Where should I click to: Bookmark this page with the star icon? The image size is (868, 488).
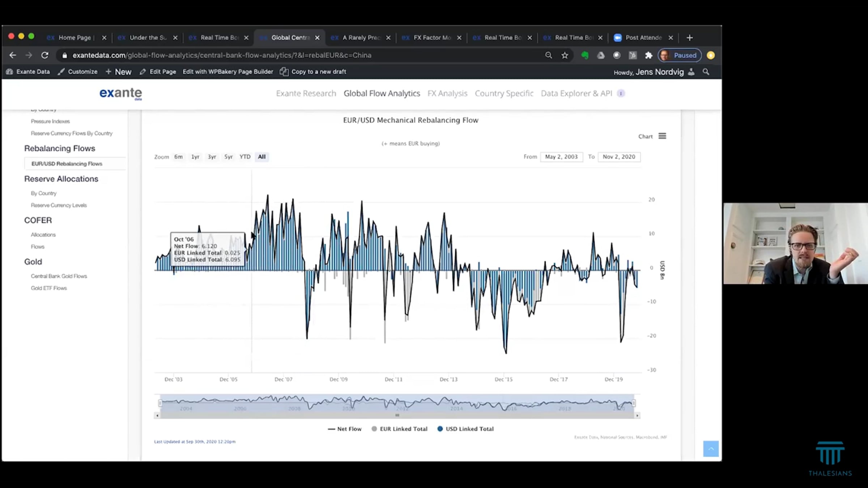pyautogui.click(x=565, y=55)
